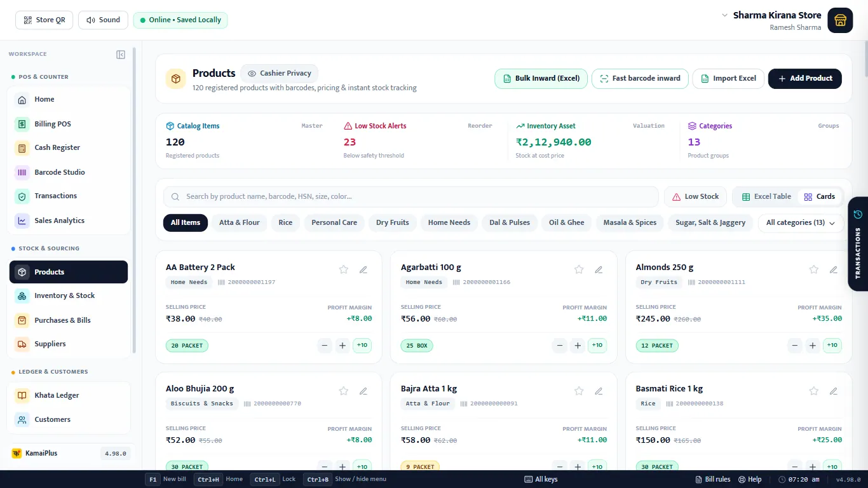Filter by Atta & Flour category
This screenshot has height=488, width=868.
[240, 222]
